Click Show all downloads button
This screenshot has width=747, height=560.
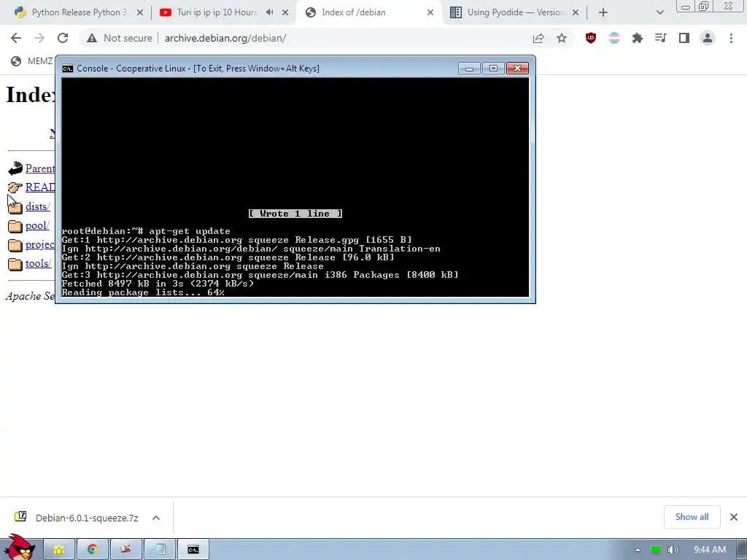coord(692,517)
